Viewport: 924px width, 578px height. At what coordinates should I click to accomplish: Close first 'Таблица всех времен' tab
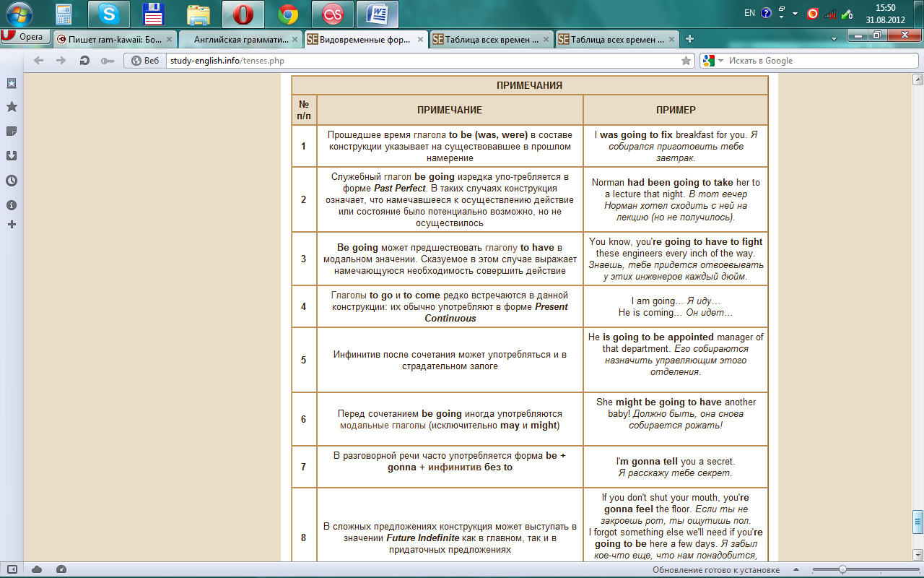[546, 39]
